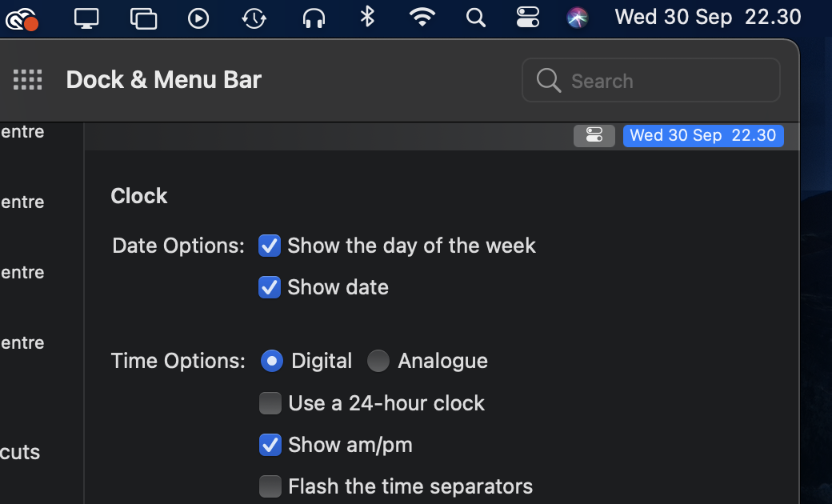Enable Flash the time separators
832x504 pixels.
coord(270,486)
